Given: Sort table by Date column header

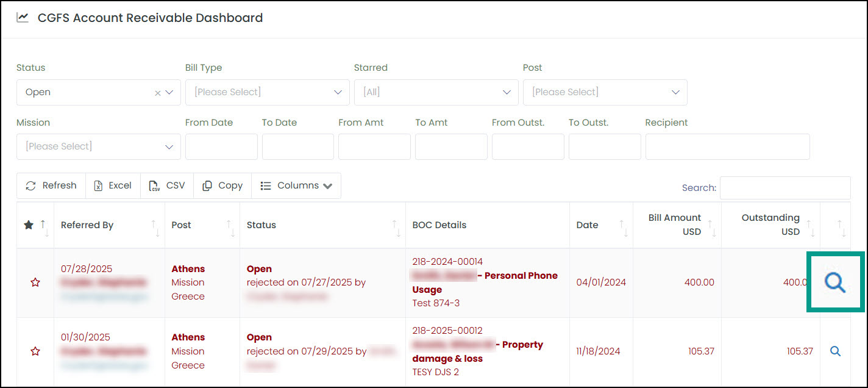Looking at the screenshot, I should [601, 225].
